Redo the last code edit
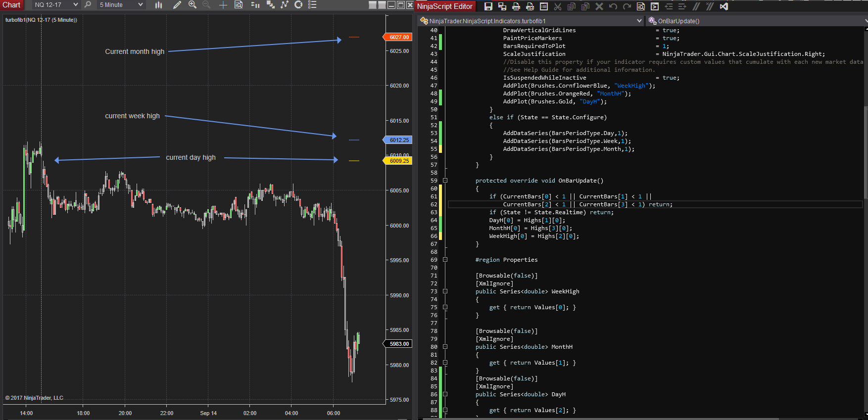The width and height of the screenshot is (868, 420). tap(627, 6)
